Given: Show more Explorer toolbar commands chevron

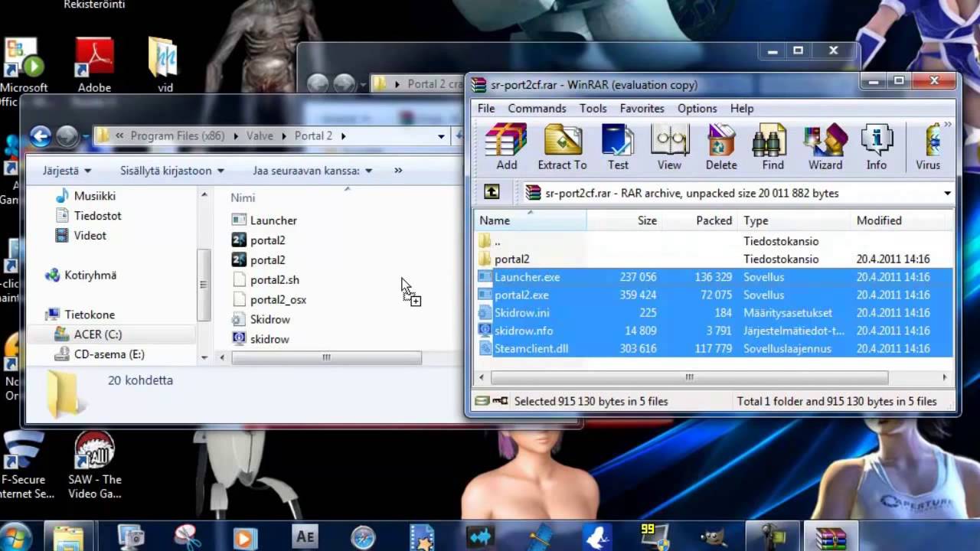Looking at the screenshot, I should [398, 171].
